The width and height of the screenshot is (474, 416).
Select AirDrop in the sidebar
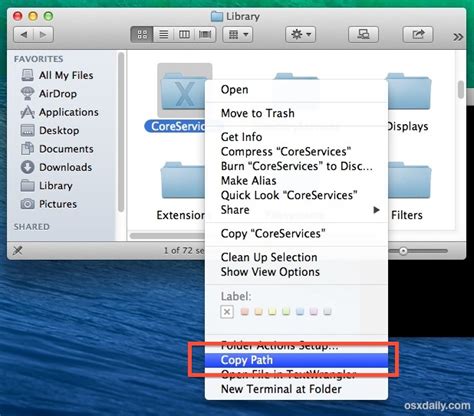coord(49,94)
